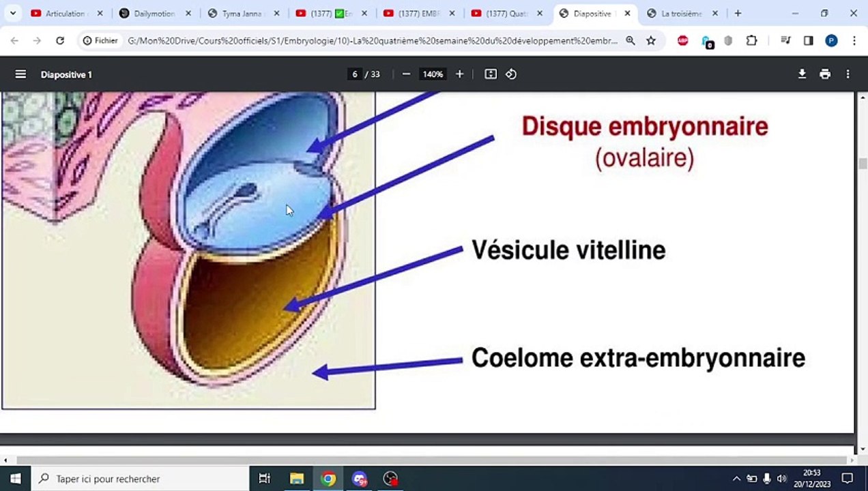
Task: Click the taskbar search box
Action: coord(141,479)
